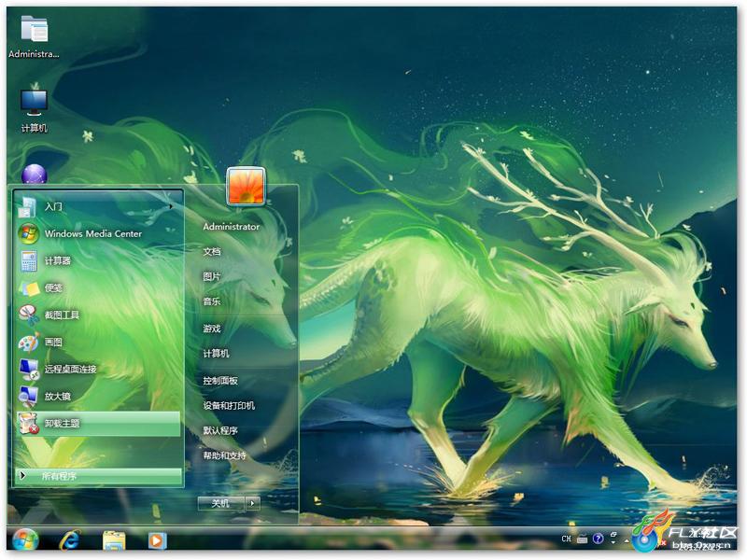Select 计算机 in the Start menu list
Screen dimensions: 747x560
pyautogui.click(x=216, y=354)
